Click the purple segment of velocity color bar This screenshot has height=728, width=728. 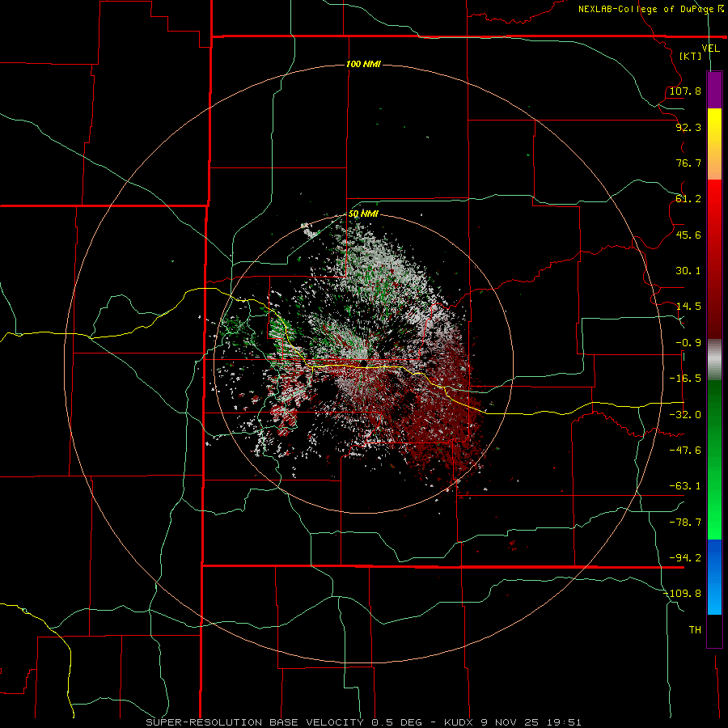pos(714,90)
